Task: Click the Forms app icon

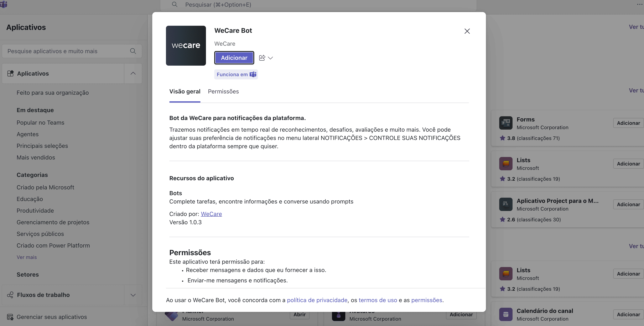Action: (x=505, y=123)
